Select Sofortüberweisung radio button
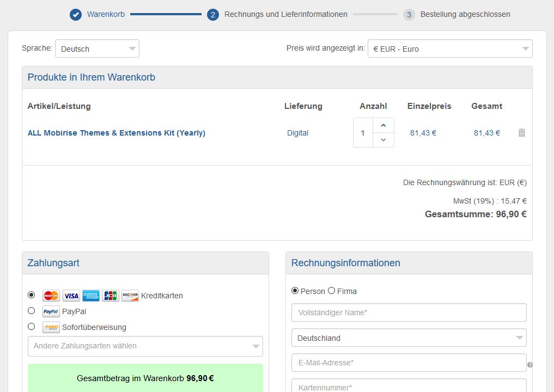Viewport: 554px width, 392px height. 32,327
